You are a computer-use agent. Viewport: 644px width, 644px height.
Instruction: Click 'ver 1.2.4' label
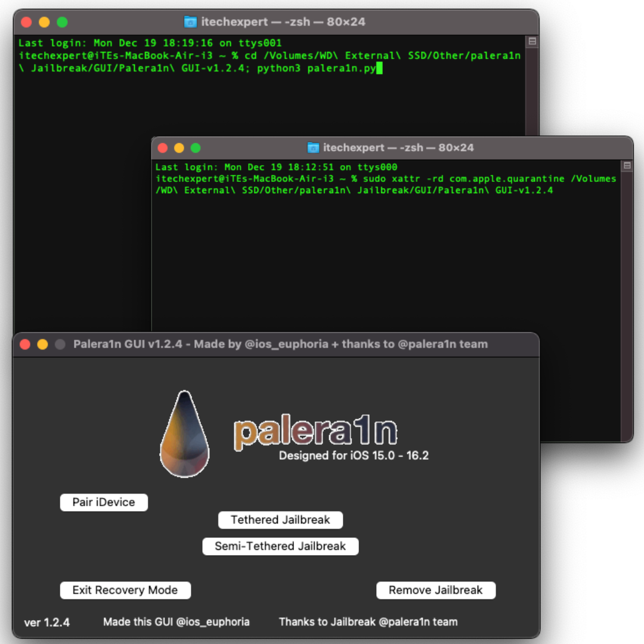[47, 622]
